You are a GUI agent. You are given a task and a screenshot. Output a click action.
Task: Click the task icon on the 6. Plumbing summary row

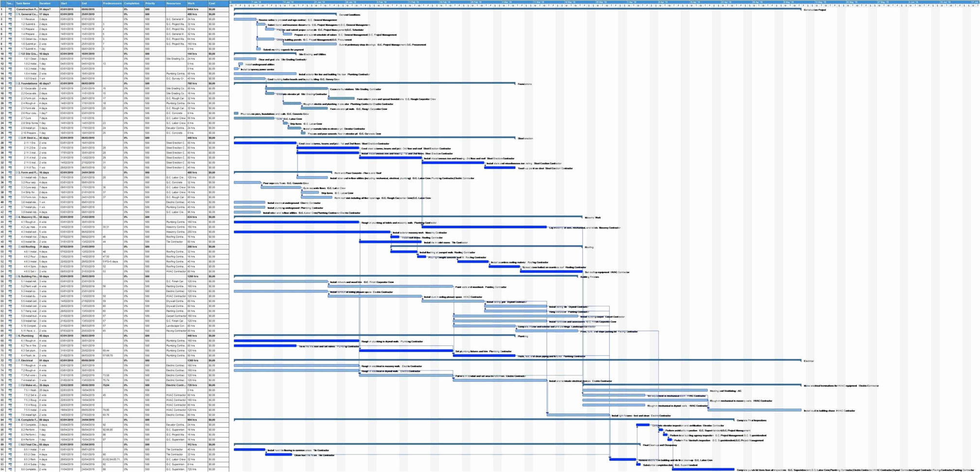point(11,336)
